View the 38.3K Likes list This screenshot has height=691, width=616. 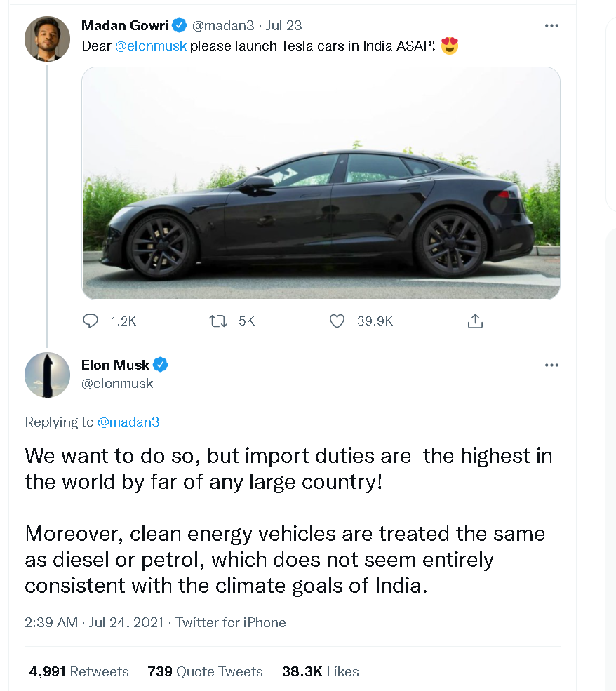pos(321,671)
